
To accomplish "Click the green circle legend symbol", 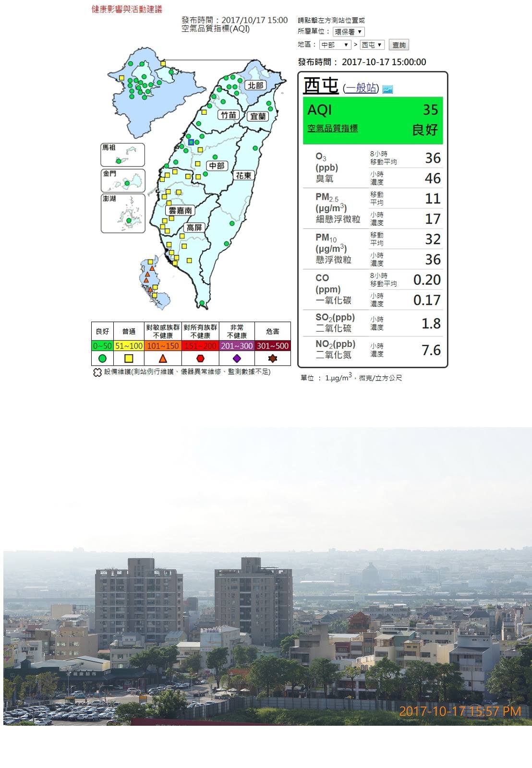I will coord(102,359).
